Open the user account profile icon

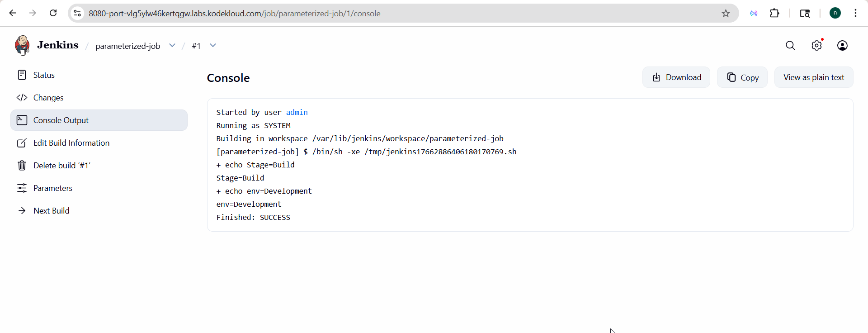[842, 46]
